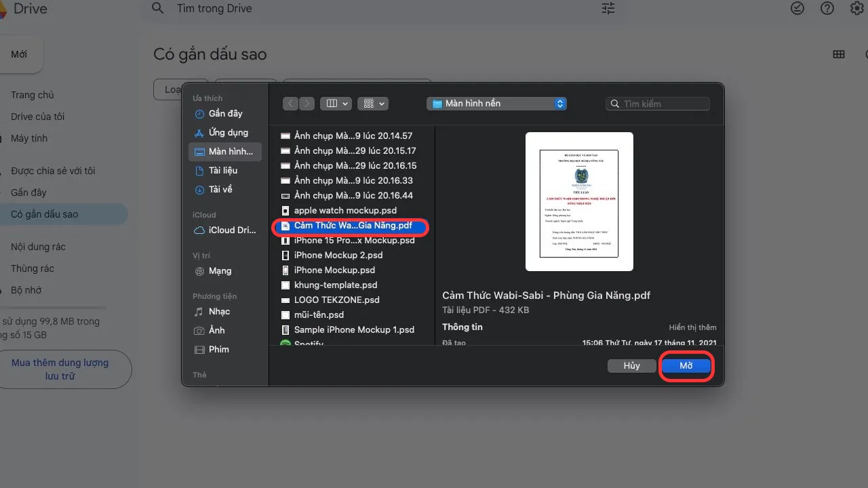
Task: Open advanced search filters in Drive
Action: click(x=608, y=8)
